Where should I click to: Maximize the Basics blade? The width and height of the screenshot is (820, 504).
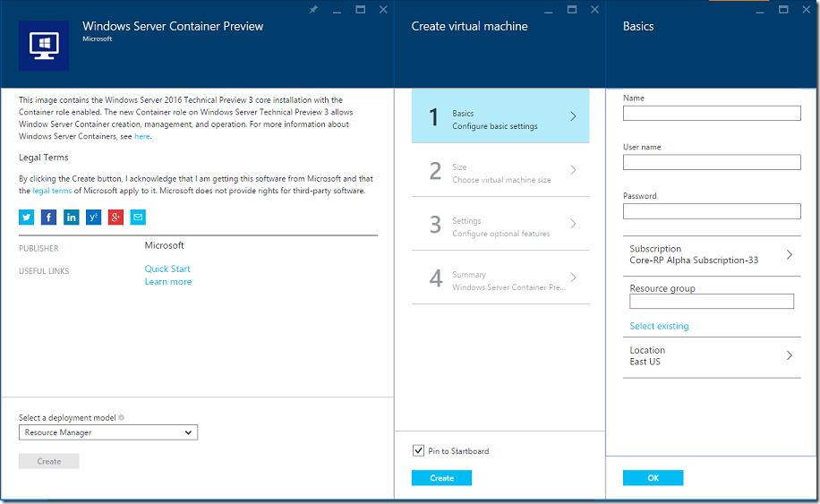click(783, 10)
